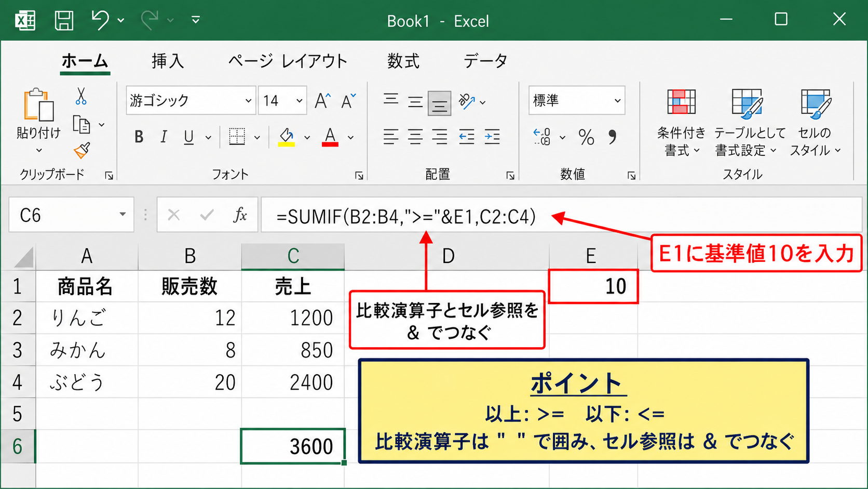
Task: Decrease font size with the smaller A icon
Action: click(x=348, y=101)
